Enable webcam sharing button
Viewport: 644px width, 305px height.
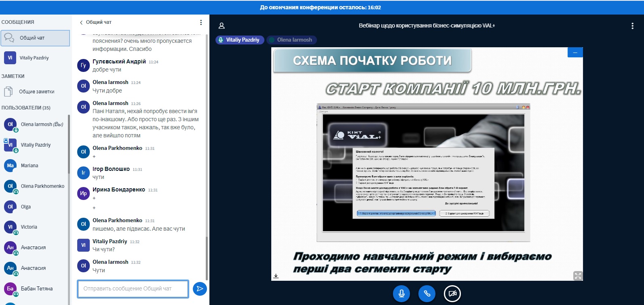click(452, 294)
